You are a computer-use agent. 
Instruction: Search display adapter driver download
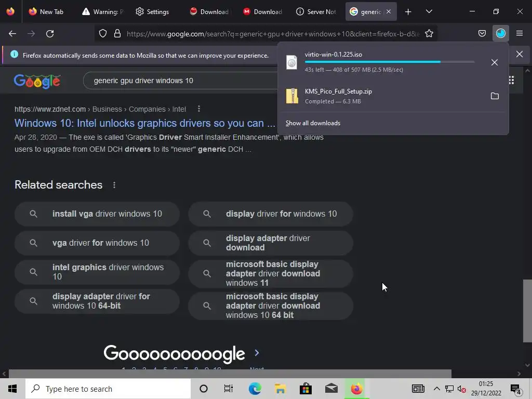[x=271, y=243]
